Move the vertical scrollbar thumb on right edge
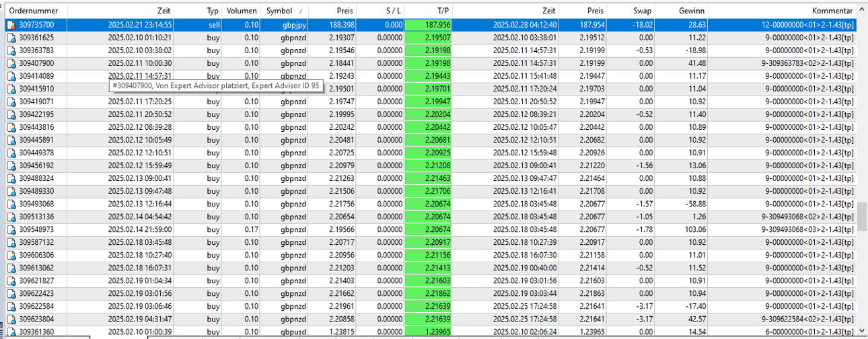The image size is (868, 339). tap(862, 217)
